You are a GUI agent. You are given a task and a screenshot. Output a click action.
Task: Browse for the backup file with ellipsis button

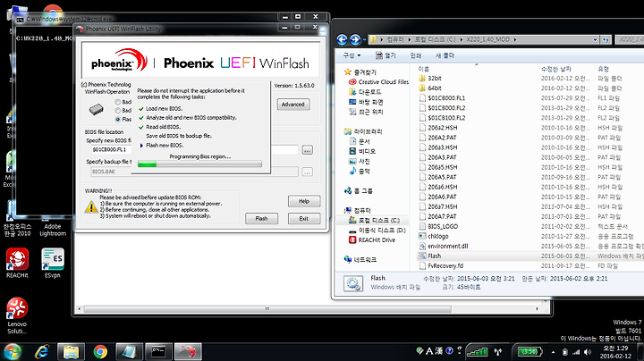coord(307,172)
